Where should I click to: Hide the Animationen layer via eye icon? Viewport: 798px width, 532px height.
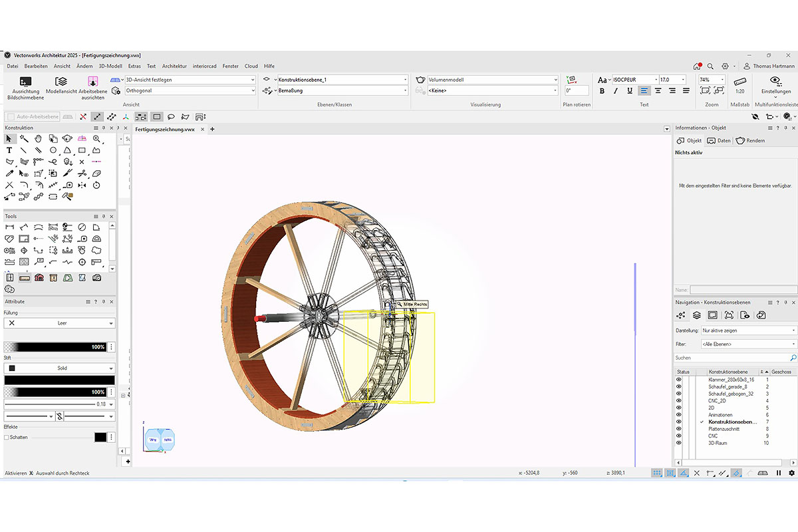coord(679,415)
